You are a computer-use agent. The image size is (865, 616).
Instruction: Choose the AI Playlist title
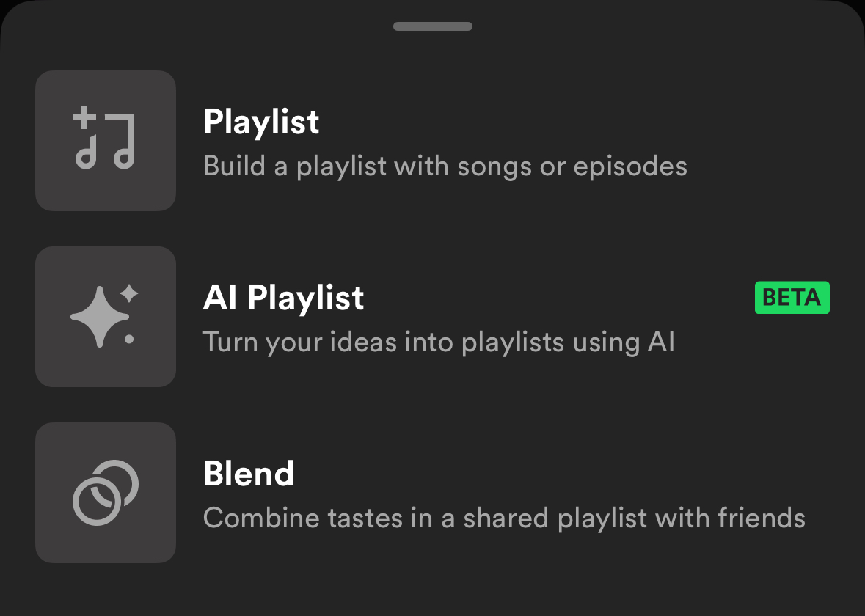pos(283,297)
